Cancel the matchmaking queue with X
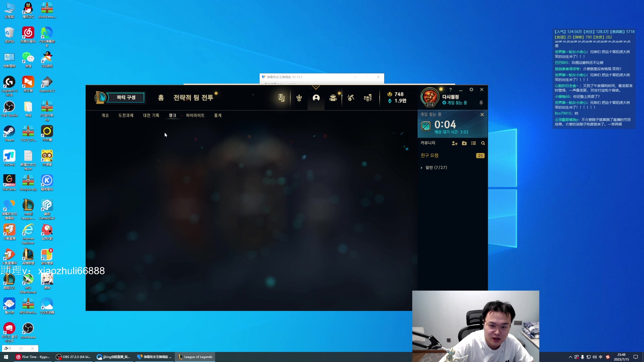 (x=482, y=115)
